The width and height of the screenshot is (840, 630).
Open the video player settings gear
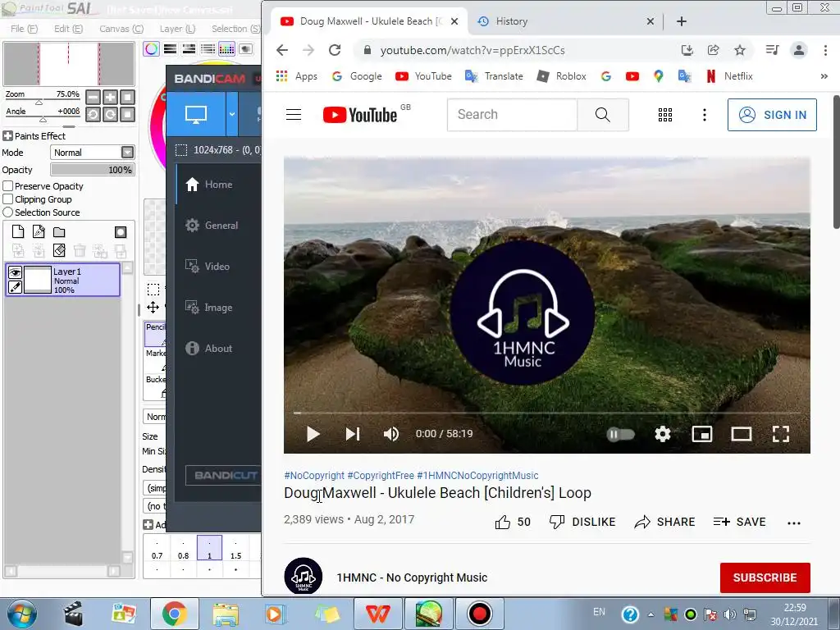tap(663, 434)
